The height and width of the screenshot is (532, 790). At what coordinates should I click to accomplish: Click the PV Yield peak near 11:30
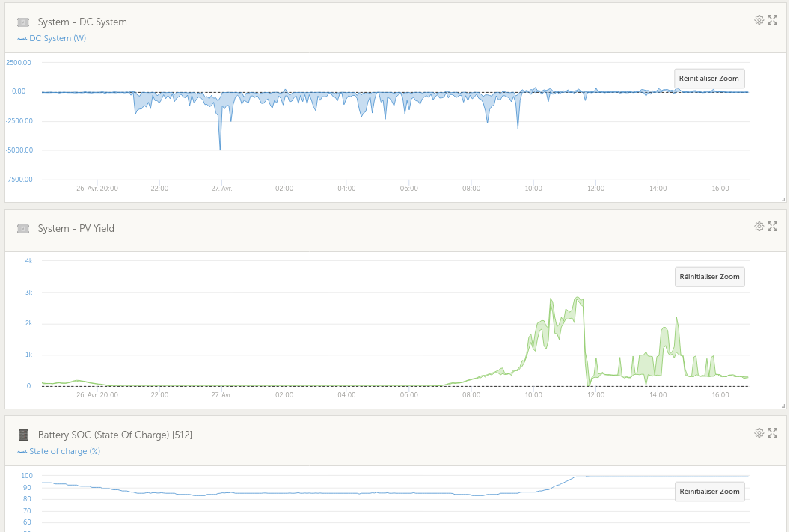[578, 298]
